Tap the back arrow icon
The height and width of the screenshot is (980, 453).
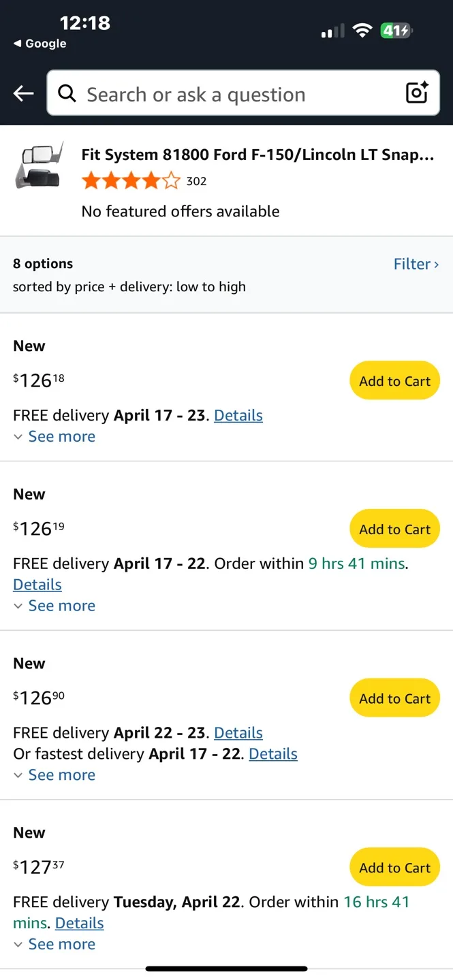pos(23,93)
